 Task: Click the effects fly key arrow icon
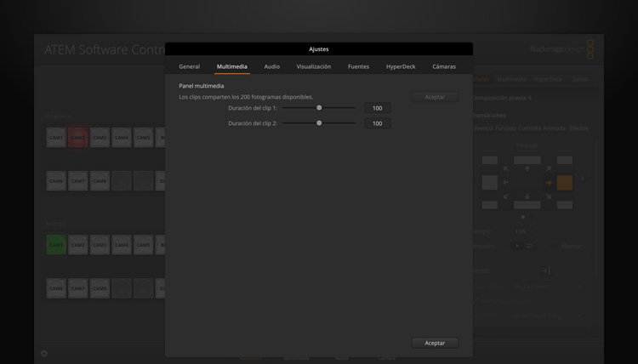tap(545, 270)
